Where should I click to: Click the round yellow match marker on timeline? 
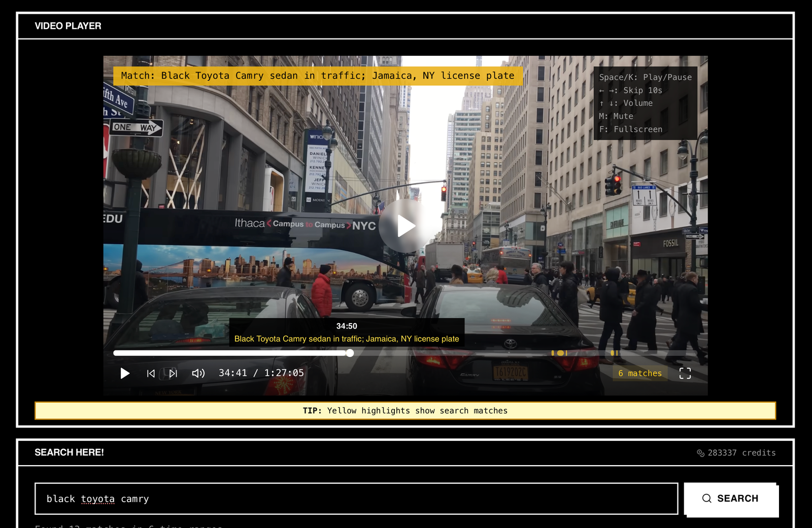coord(560,353)
